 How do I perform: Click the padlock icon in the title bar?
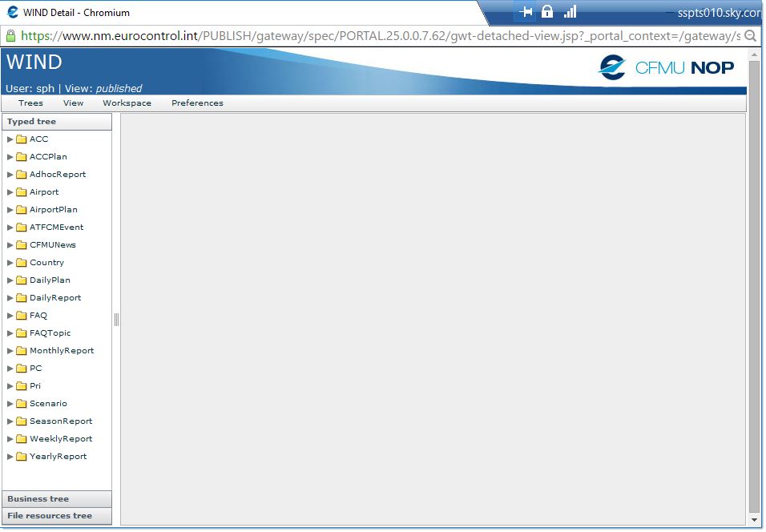547,12
